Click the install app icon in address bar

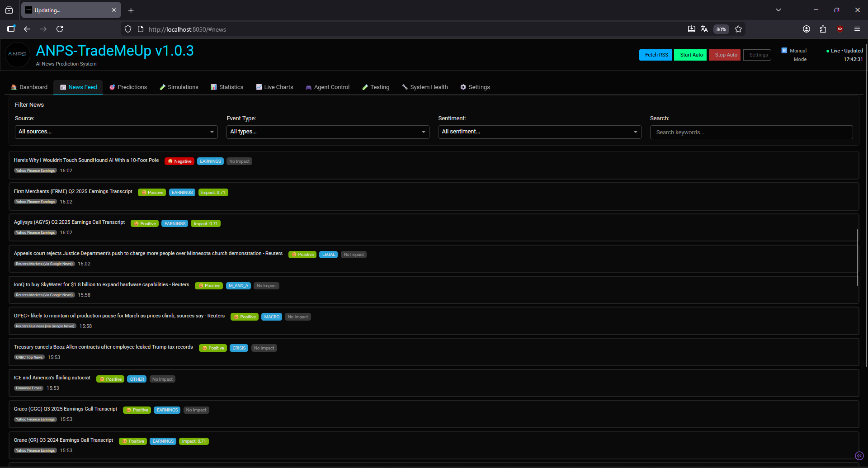[692, 29]
